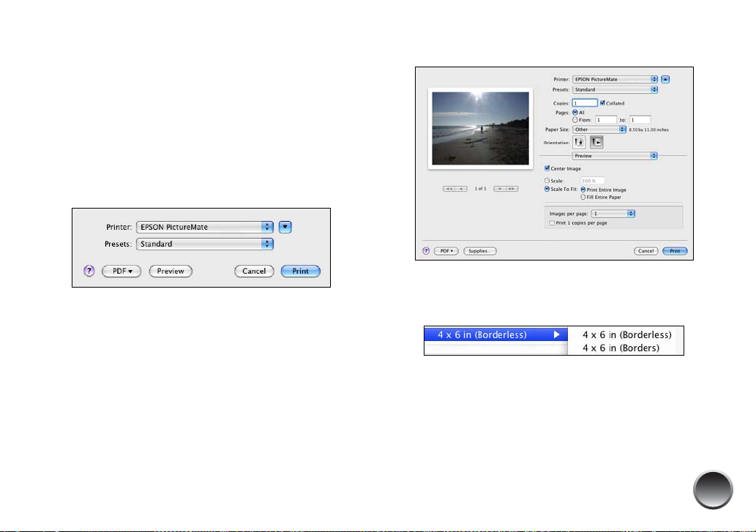Choose 4 x 6 in (Borders) from submenu

tap(621, 348)
